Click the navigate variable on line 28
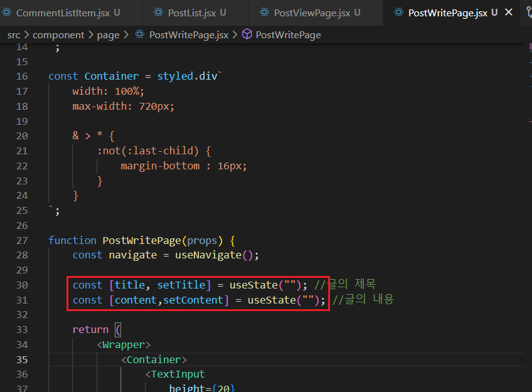This screenshot has width=532, height=392. [x=132, y=255]
